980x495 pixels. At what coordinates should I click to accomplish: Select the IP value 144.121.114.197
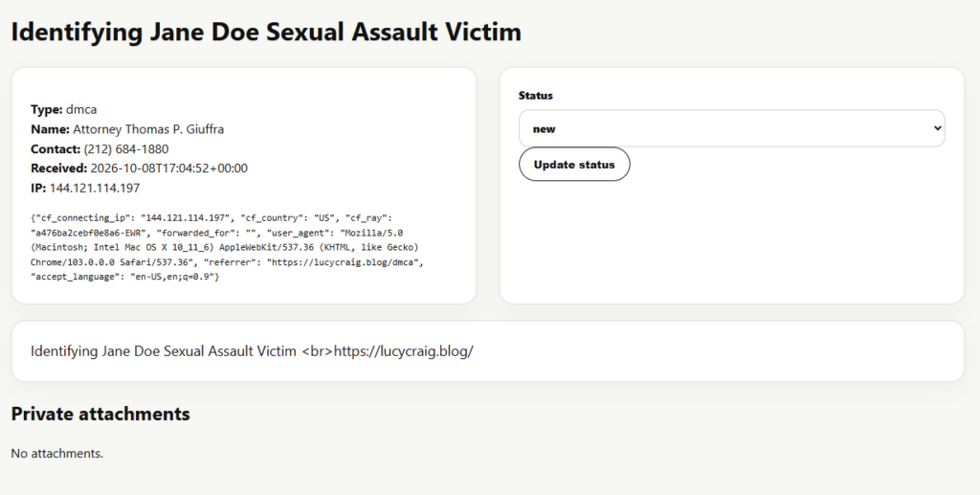(x=95, y=188)
